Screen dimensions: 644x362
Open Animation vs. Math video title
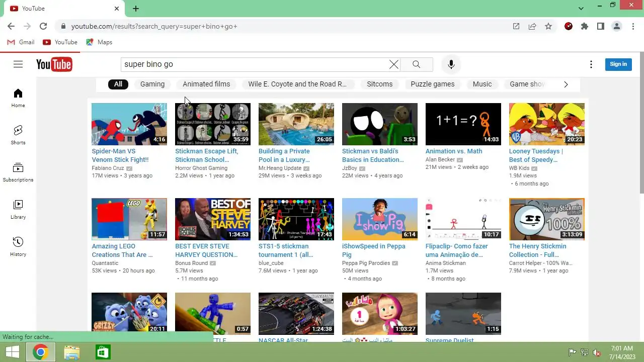click(454, 151)
